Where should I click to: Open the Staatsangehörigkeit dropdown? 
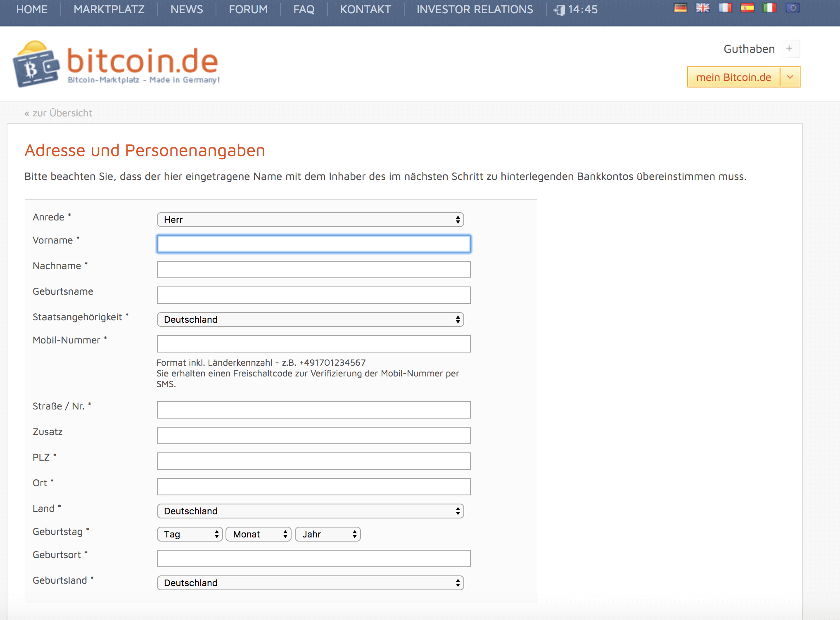click(x=311, y=319)
